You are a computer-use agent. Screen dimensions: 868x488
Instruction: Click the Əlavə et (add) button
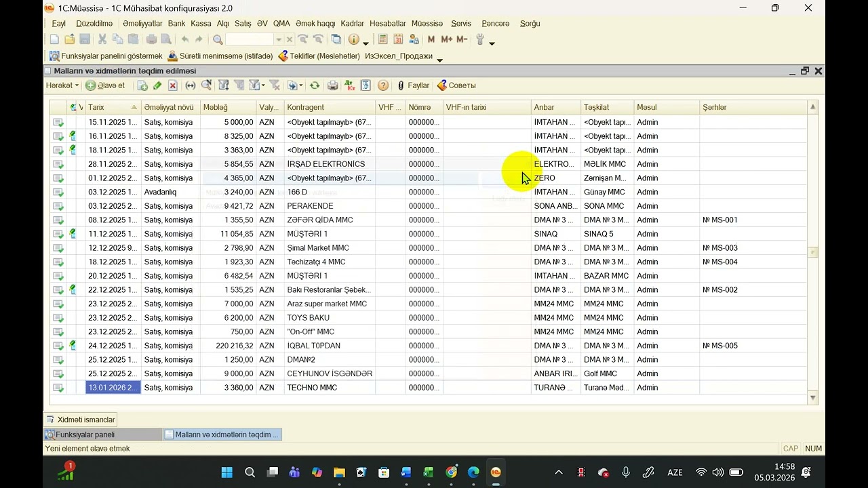pyautogui.click(x=106, y=85)
